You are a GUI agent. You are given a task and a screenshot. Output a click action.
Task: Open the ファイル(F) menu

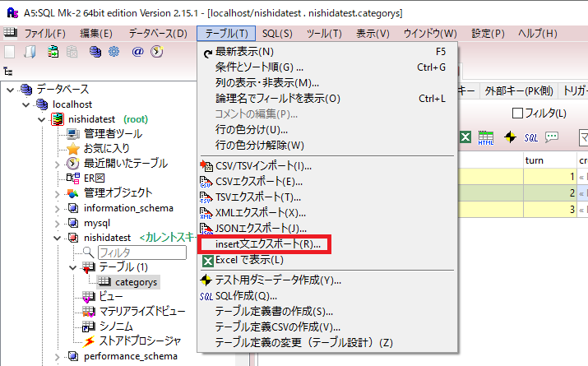coord(45,34)
